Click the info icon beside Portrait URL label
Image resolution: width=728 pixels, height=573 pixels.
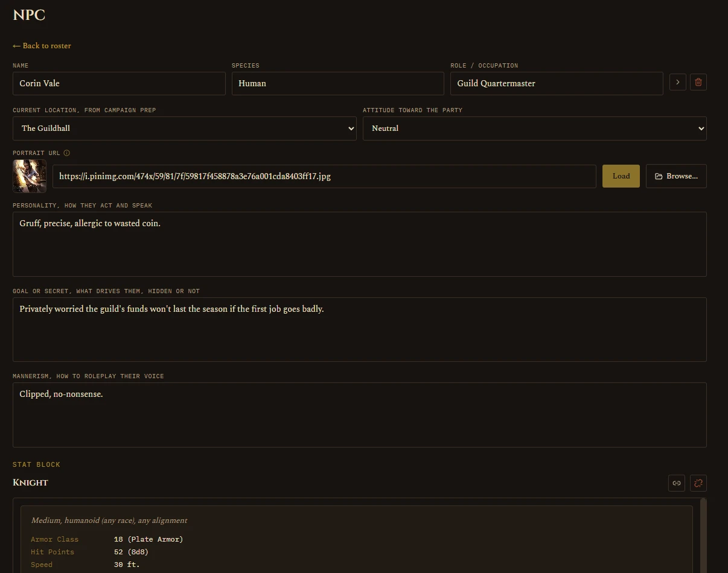(67, 153)
